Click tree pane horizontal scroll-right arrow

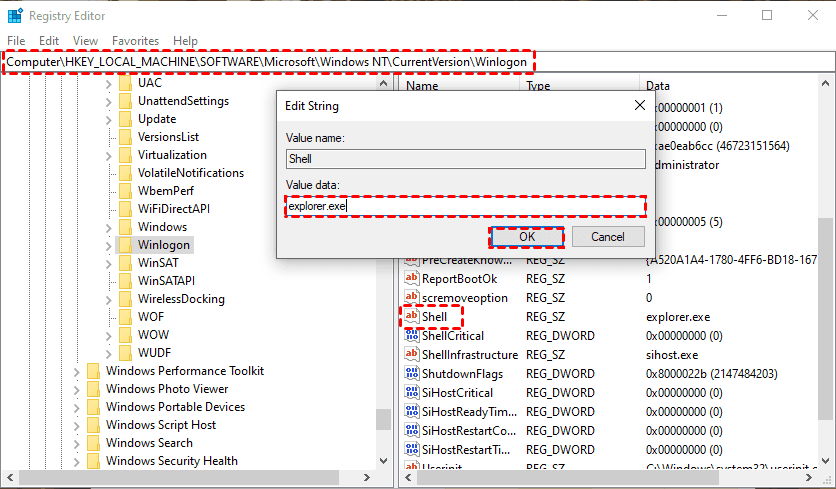(x=366, y=477)
